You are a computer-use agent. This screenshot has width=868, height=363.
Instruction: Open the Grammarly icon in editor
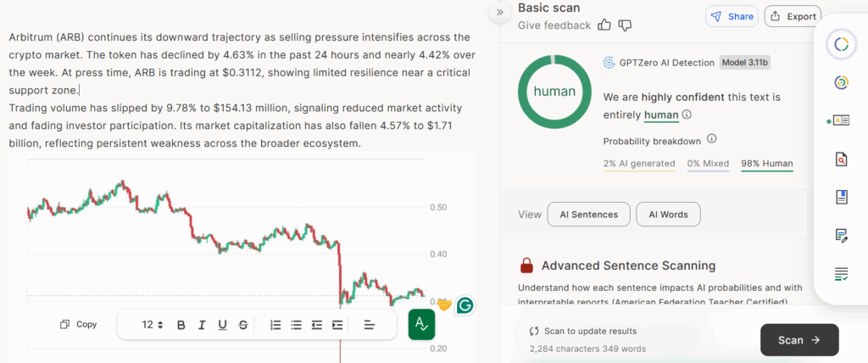coord(465,305)
